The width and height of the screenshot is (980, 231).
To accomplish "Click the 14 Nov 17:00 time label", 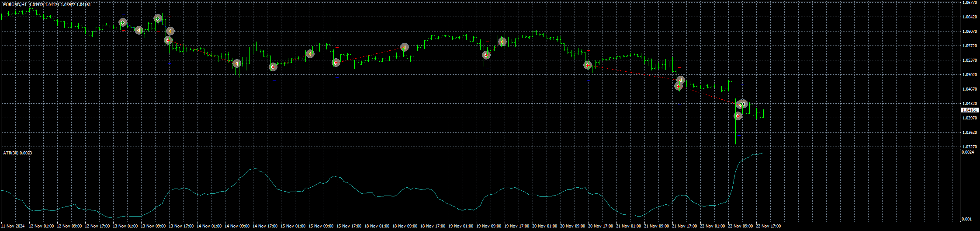I will 265,226.
